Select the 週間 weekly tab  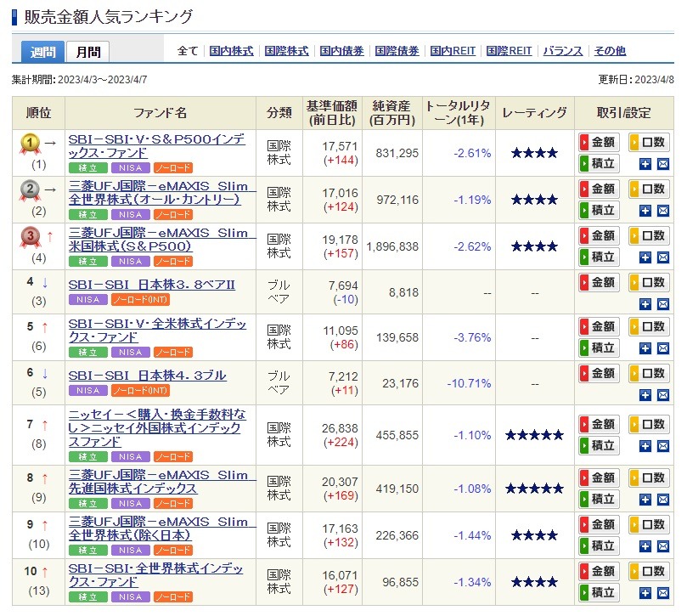(x=43, y=52)
